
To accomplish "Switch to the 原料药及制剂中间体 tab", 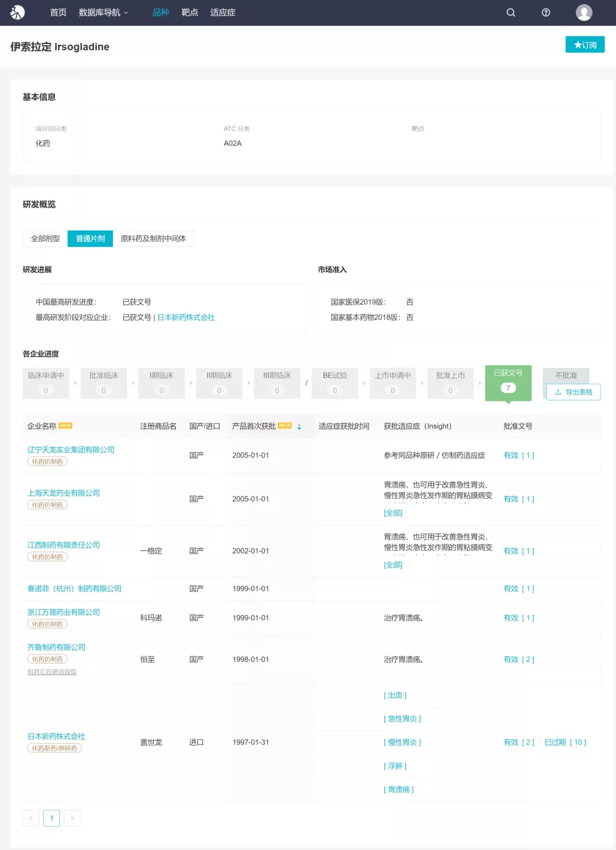I will pyautogui.click(x=153, y=238).
